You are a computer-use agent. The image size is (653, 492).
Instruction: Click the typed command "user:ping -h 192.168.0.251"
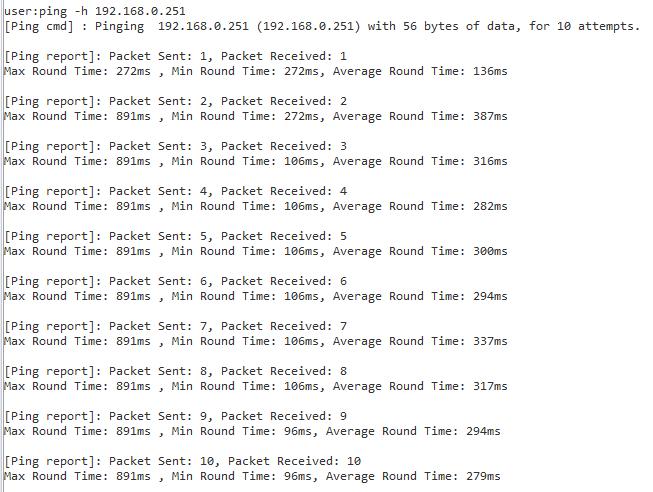95,11
